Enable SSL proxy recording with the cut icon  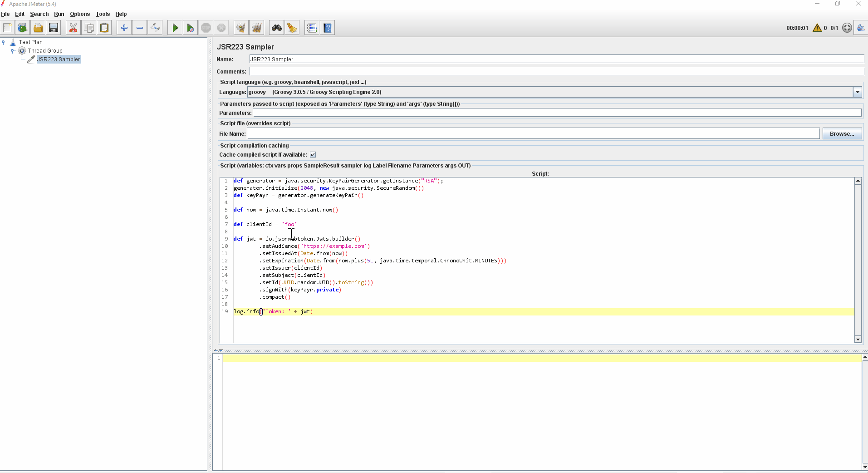point(73,27)
